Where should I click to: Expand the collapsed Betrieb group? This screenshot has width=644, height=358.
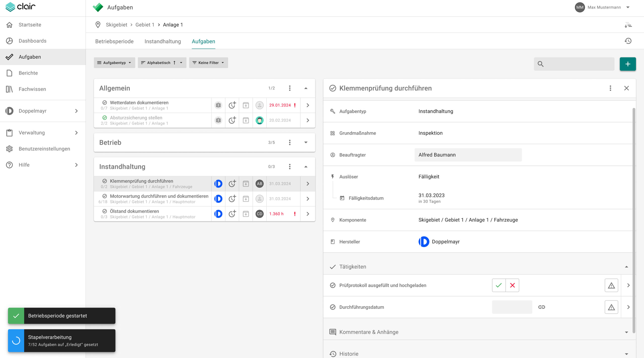click(306, 143)
